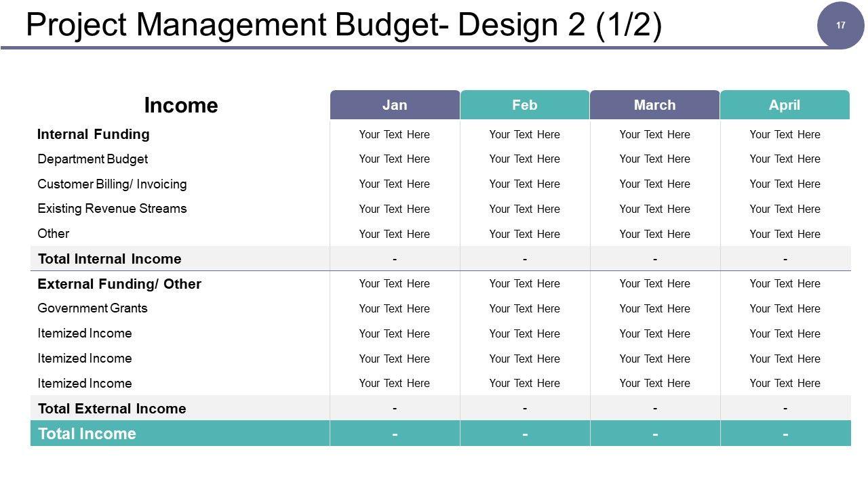Click the April column header

785,105
